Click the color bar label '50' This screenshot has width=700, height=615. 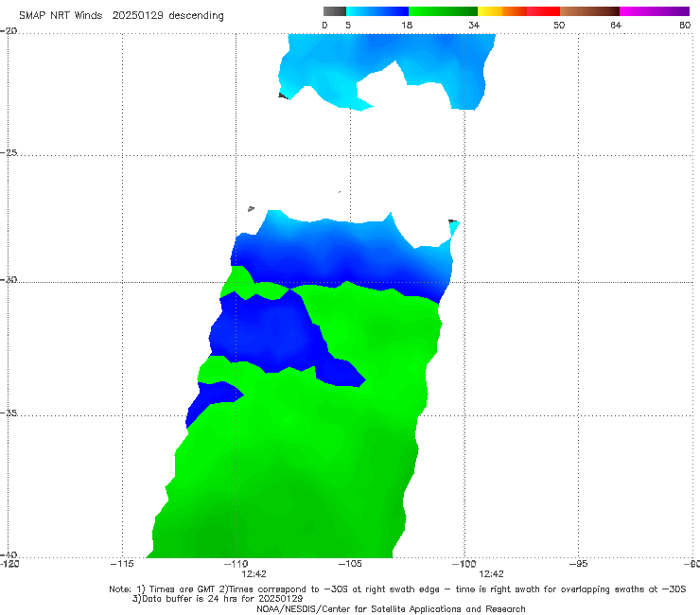[x=559, y=25]
